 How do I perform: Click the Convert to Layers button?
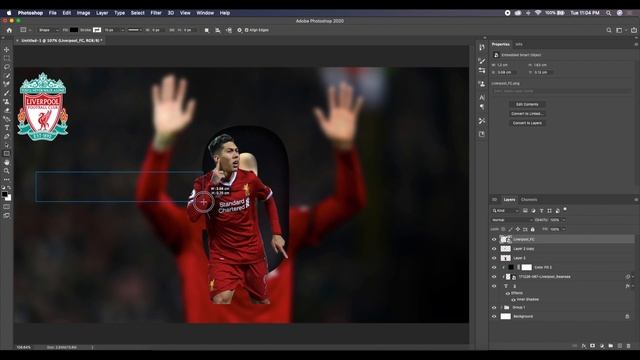click(527, 123)
